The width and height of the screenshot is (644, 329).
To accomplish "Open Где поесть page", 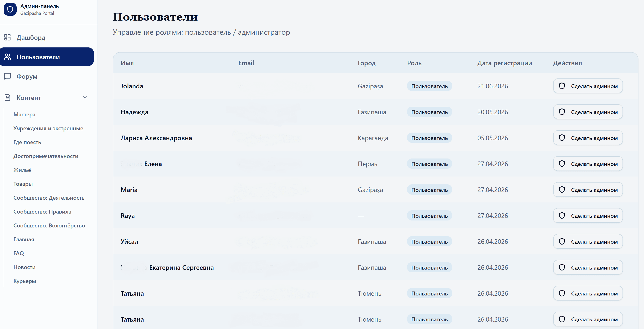I will [27, 142].
